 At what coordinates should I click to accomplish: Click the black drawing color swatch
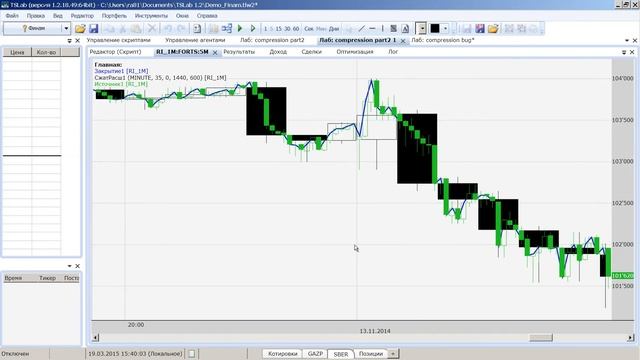tap(435, 29)
